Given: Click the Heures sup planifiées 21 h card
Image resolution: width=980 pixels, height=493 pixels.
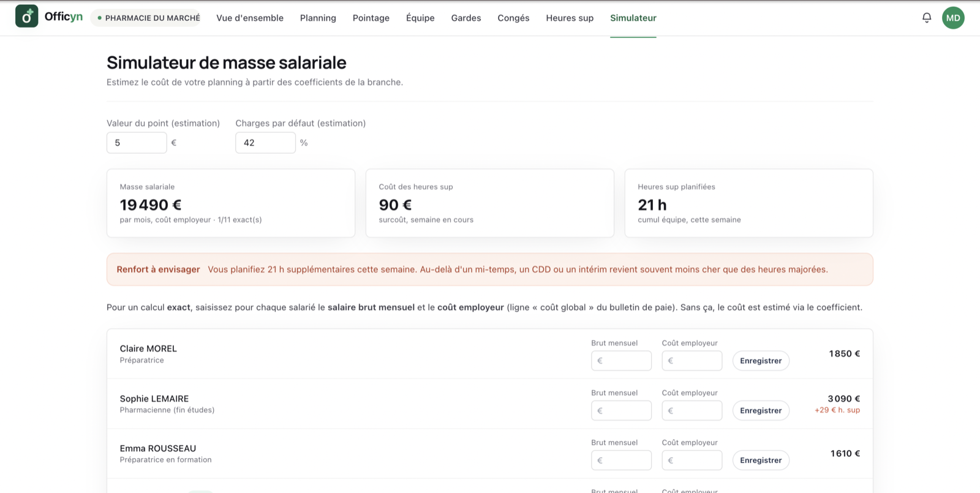Looking at the screenshot, I should pyautogui.click(x=748, y=203).
